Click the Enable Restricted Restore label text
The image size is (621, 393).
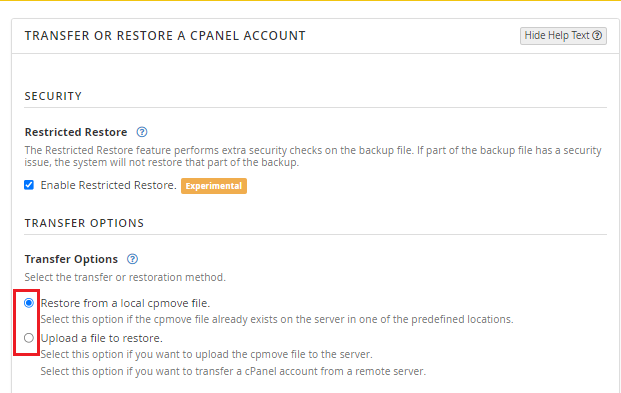[x=108, y=185]
